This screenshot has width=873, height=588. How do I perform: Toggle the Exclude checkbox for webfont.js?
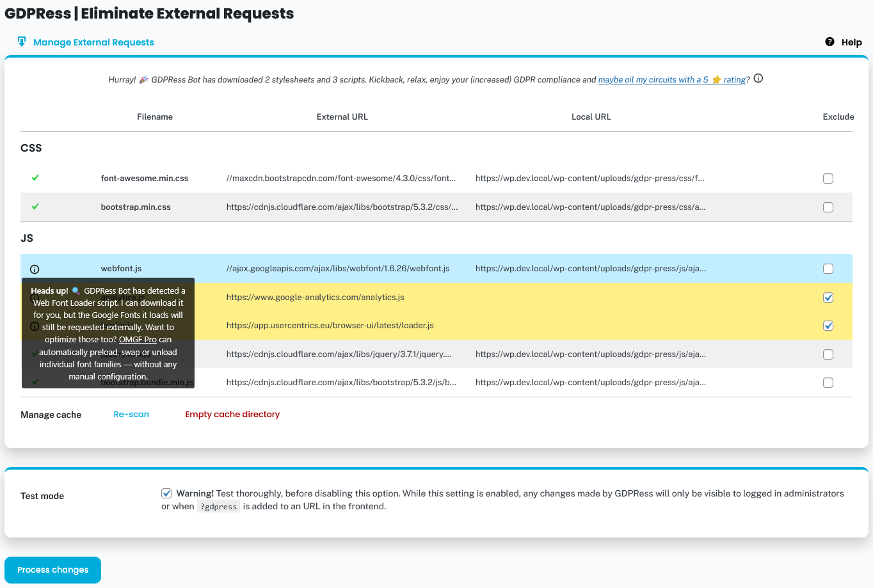tap(828, 269)
